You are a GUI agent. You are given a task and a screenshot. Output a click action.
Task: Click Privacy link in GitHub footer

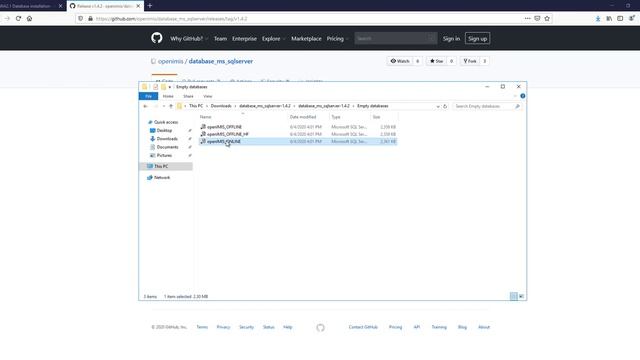tap(223, 327)
